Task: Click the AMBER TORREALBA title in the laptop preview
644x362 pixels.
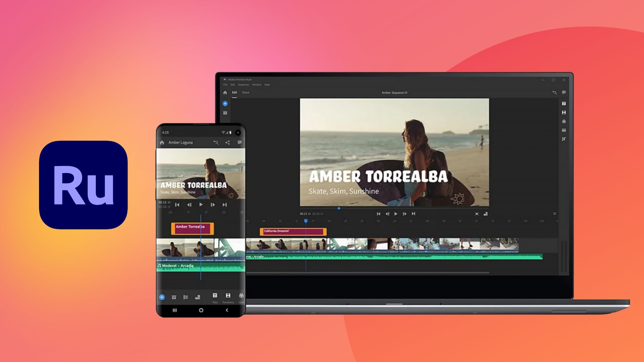Action: pyautogui.click(x=378, y=176)
